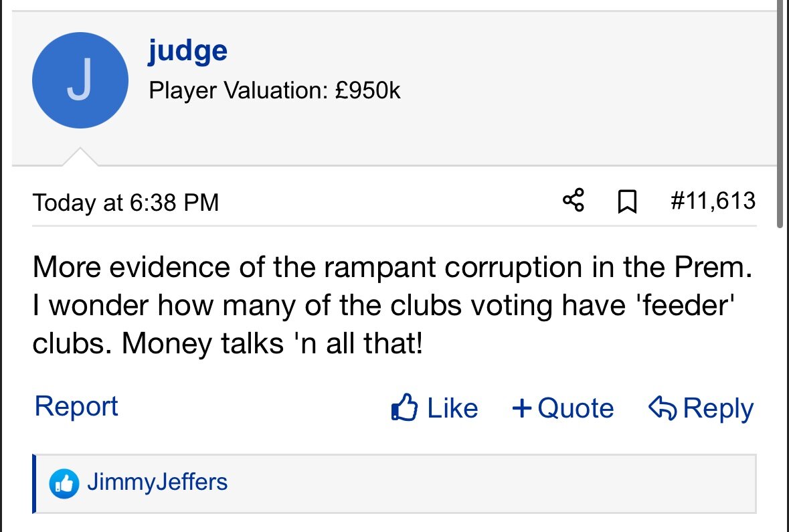789x532 pixels.
Task: Click the Reply button text
Action: click(x=718, y=408)
